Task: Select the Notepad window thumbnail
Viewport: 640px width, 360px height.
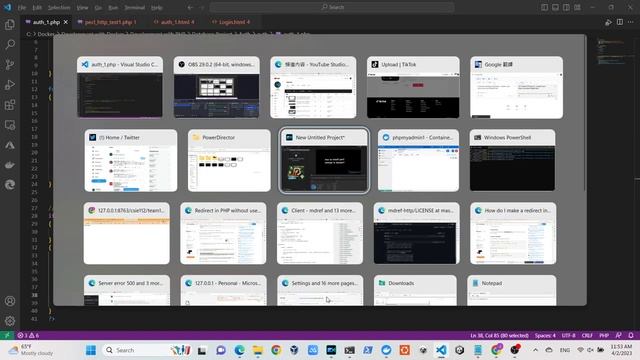Action: 511,291
